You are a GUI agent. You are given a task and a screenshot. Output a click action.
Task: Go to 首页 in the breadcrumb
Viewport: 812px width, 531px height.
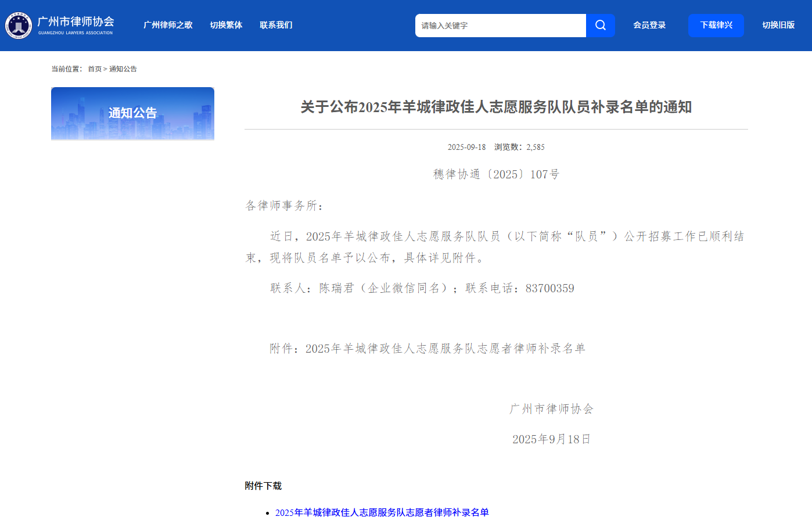95,69
